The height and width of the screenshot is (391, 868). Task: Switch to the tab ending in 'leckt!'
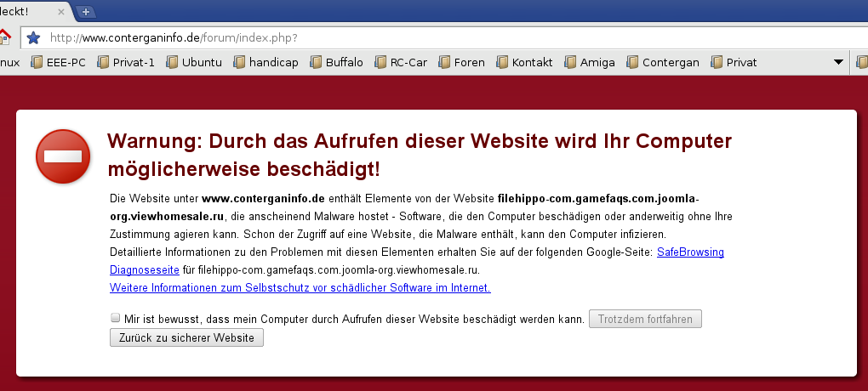point(26,11)
